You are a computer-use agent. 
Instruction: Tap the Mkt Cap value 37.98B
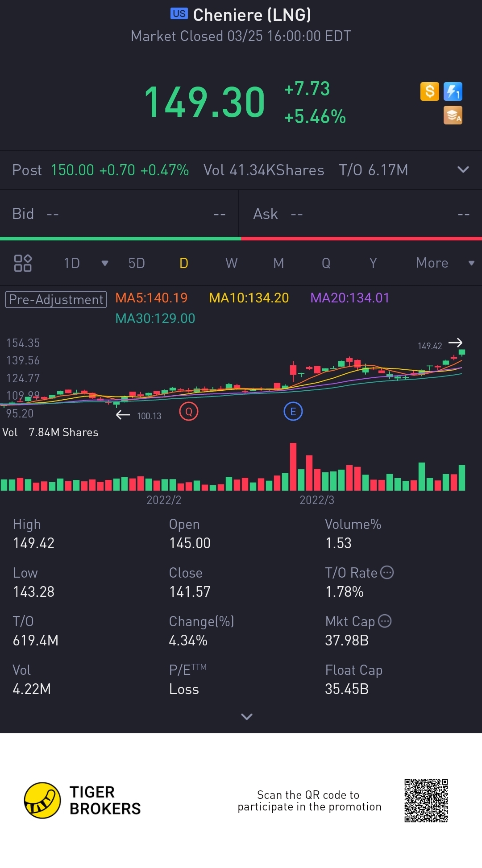(347, 641)
